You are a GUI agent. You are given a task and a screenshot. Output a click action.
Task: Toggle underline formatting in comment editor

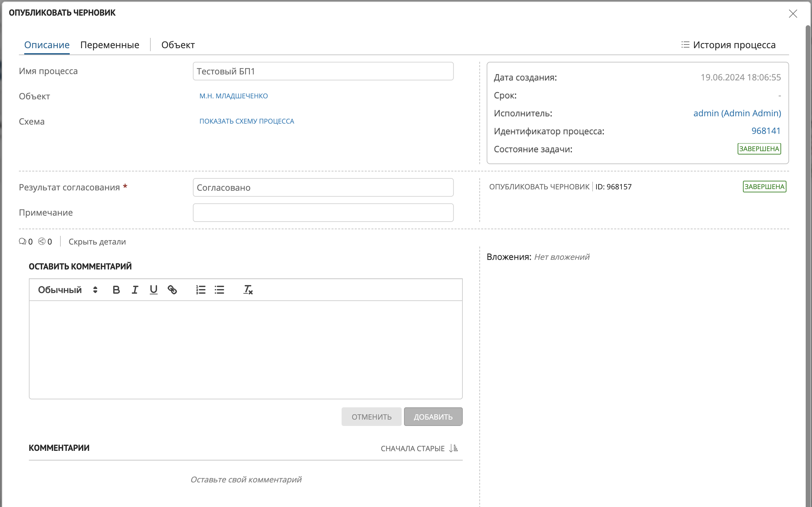pyautogui.click(x=153, y=290)
